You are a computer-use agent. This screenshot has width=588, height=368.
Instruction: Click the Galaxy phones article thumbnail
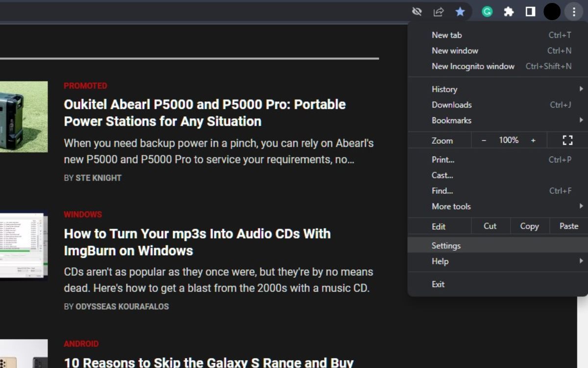click(24, 354)
